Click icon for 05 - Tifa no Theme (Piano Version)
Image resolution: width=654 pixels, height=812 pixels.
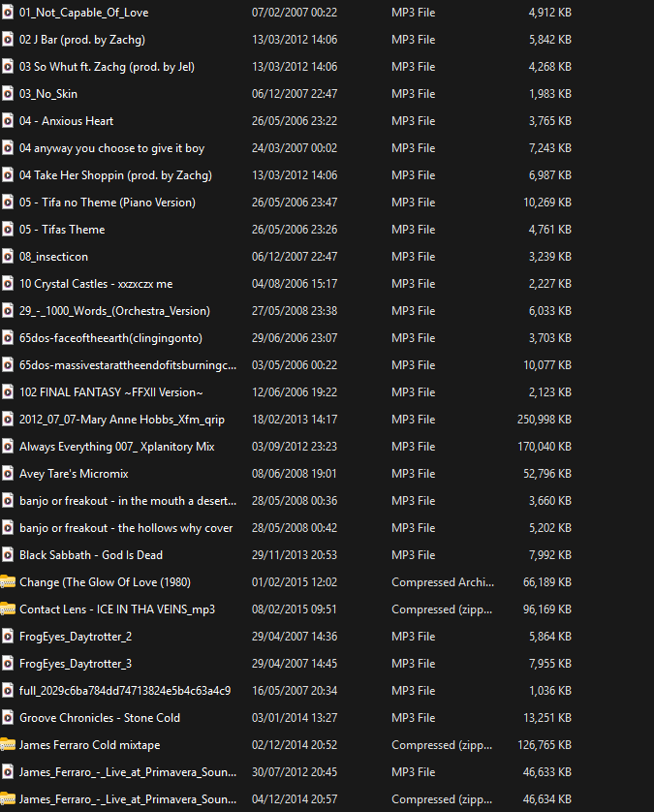[8, 202]
